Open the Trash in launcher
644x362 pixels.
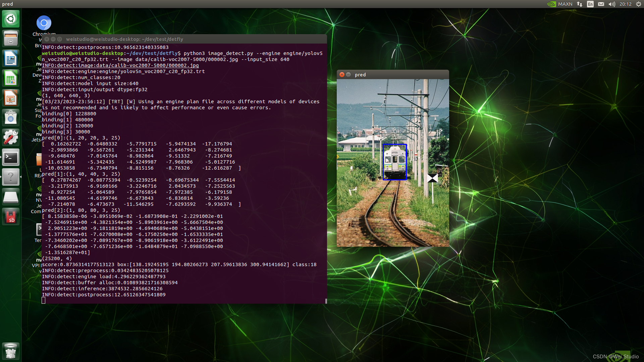coord(11,351)
